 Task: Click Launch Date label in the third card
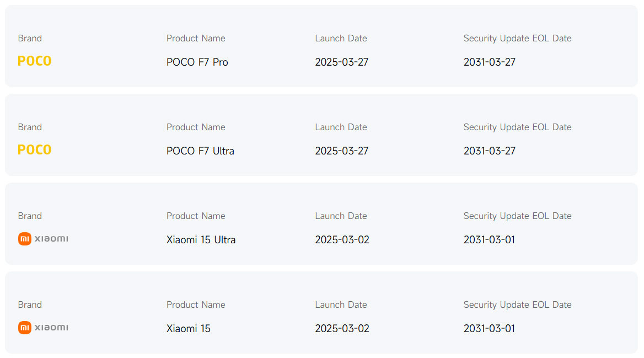click(x=341, y=216)
